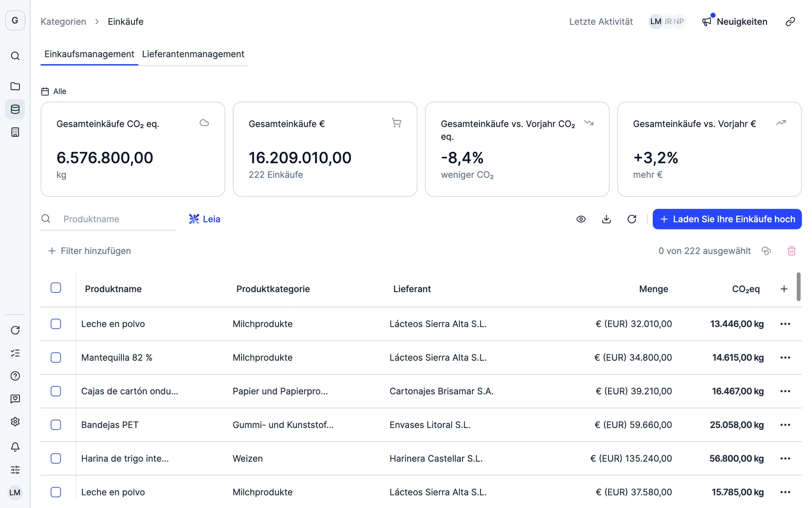This screenshot has height=508, width=812.
Task: Tick the select-all checkbox in the table header
Action: [x=56, y=288]
